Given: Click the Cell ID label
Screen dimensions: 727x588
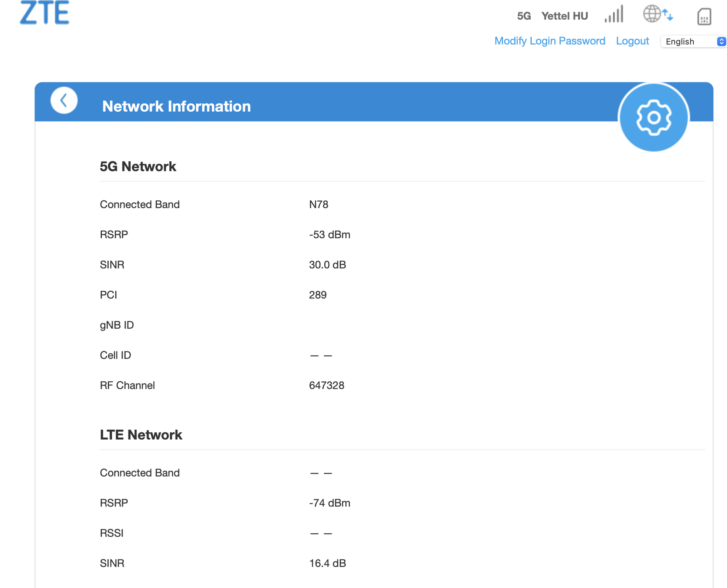Looking at the screenshot, I should [x=115, y=355].
